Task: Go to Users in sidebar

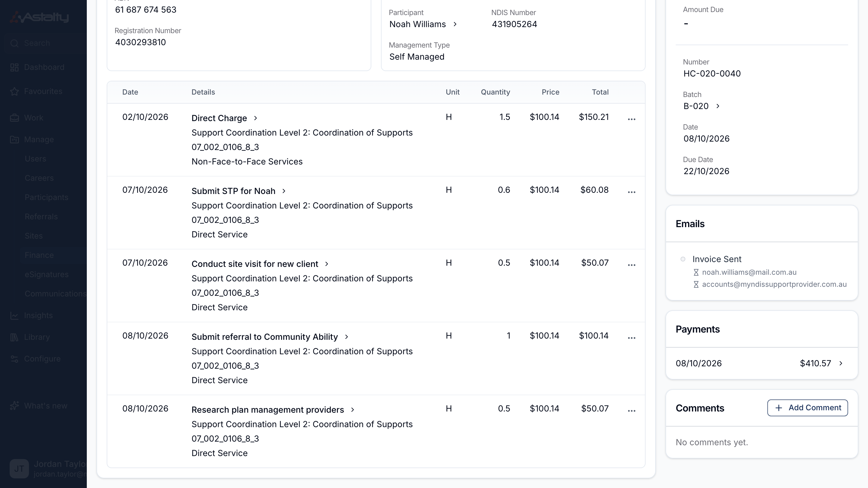Action: 35,159
